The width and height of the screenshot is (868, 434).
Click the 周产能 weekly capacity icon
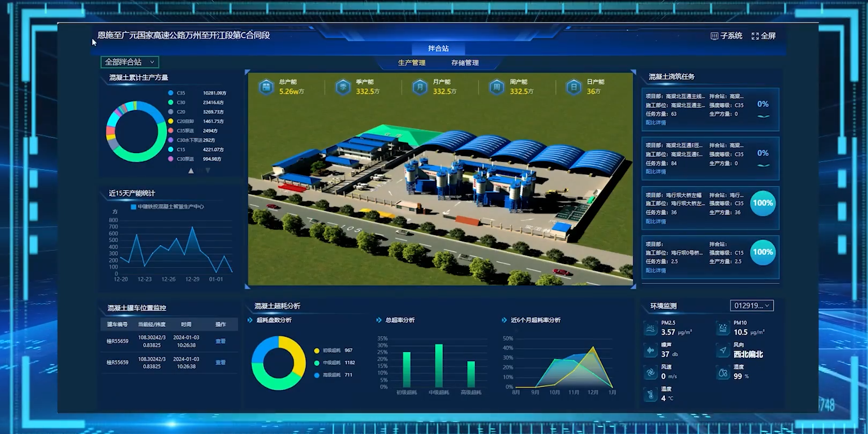[x=497, y=87]
